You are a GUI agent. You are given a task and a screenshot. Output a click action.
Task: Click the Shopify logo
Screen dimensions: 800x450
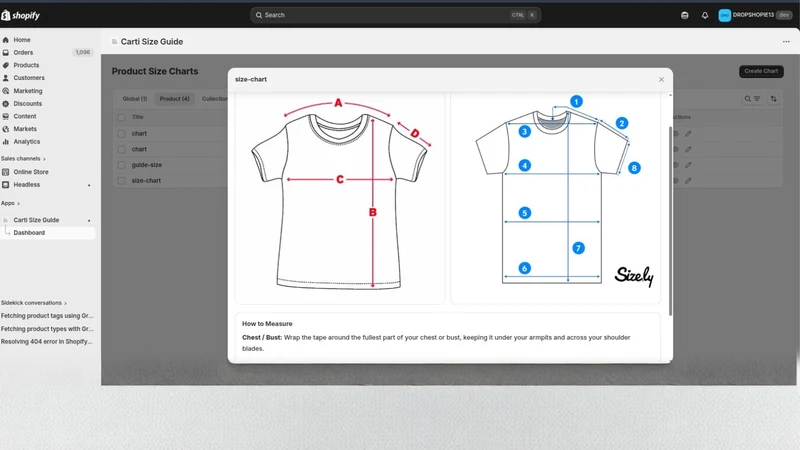click(20, 15)
